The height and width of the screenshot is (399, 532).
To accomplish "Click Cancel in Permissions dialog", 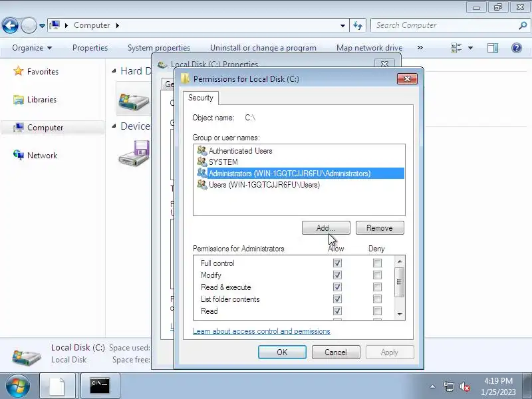I will 336,352.
